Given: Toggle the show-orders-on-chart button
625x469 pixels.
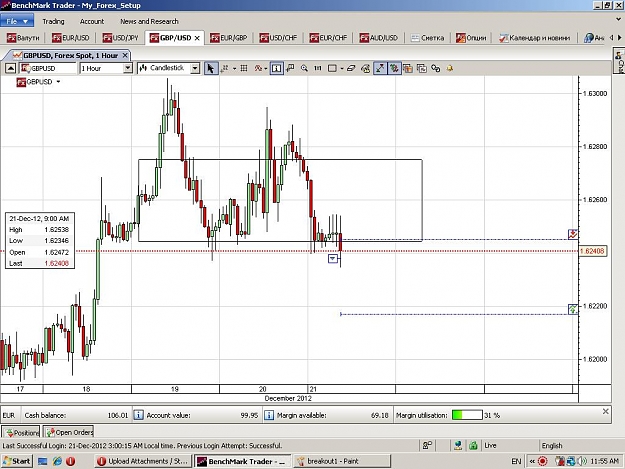Looking at the screenshot, I should (x=394, y=69).
